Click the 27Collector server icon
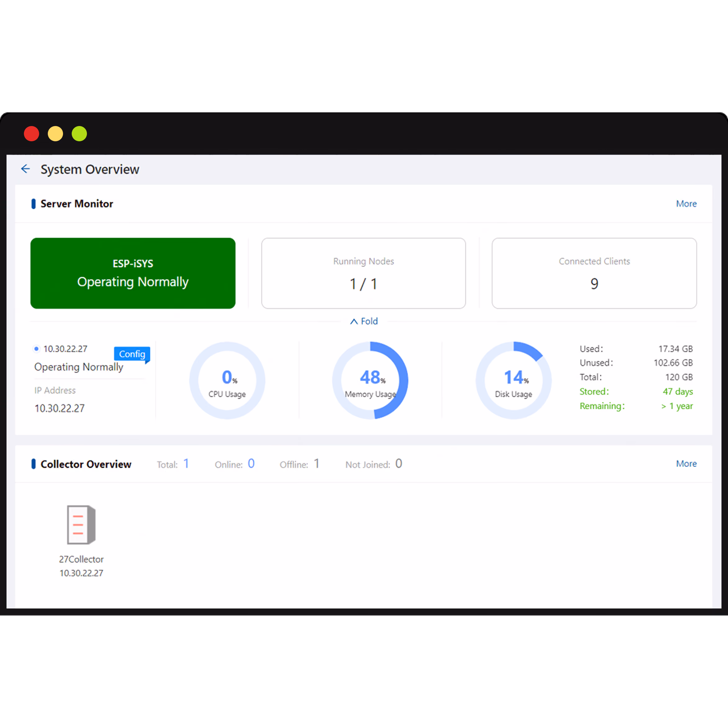The height and width of the screenshot is (728, 728). click(x=81, y=525)
